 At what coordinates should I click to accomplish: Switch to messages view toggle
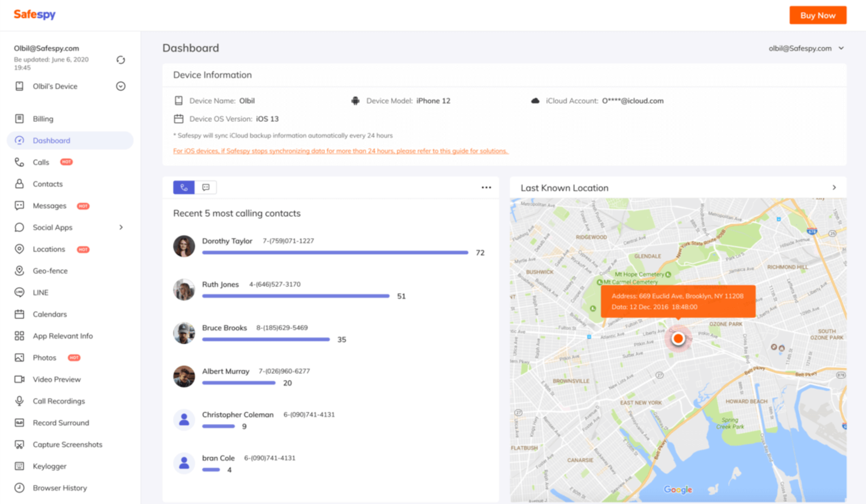pos(206,188)
